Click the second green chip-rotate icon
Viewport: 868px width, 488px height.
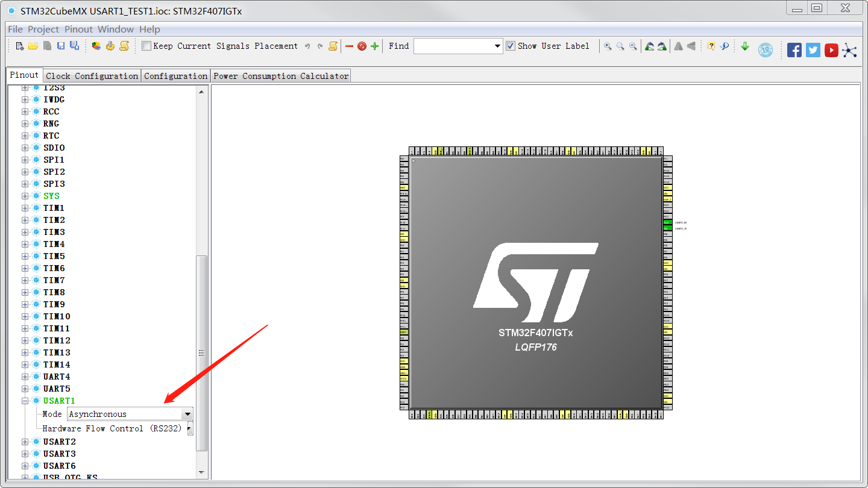coord(662,46)
